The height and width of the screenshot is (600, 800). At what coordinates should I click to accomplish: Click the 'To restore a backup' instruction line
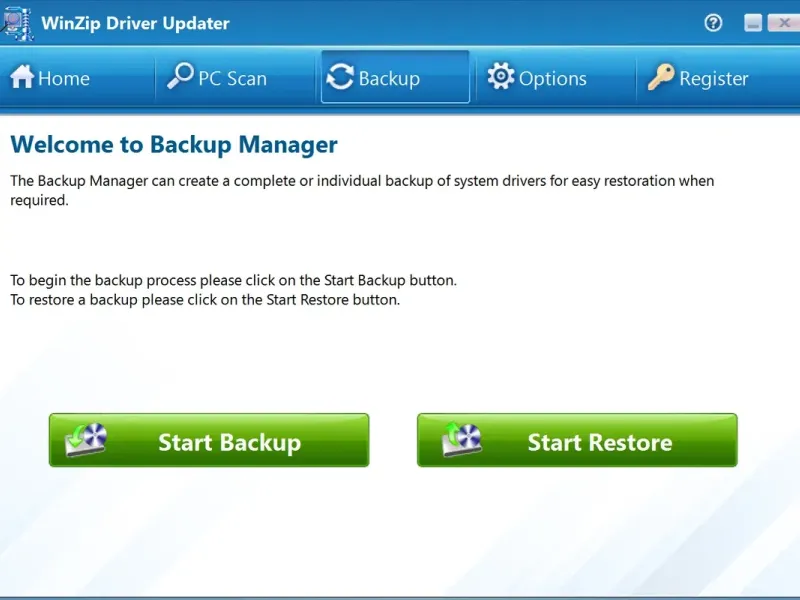(x=205, y=299)
